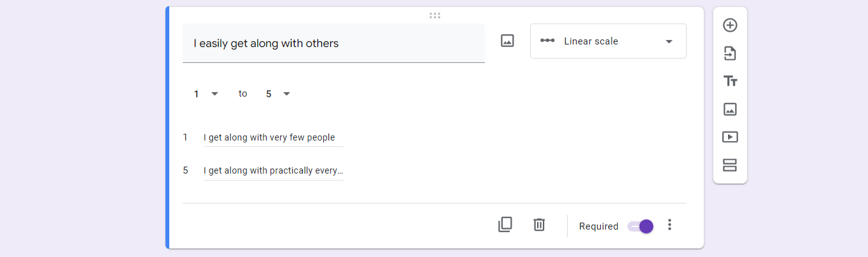Image resolution: width=868 pixels, height=257 pixels.
Task: Click the dropdown arrow beside Linear scale
Action: (x=669, y=42)
